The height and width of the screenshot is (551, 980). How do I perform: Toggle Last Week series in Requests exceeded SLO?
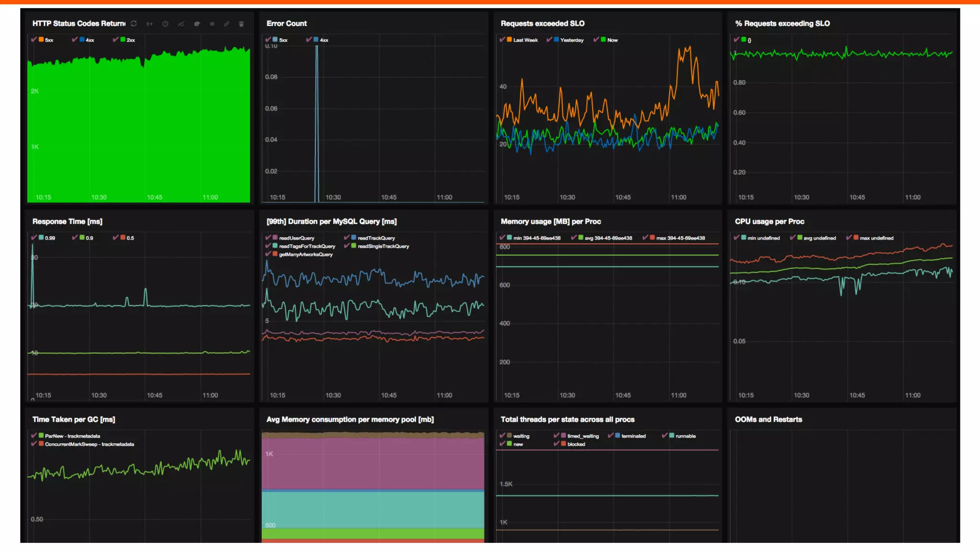click(502, 40)
